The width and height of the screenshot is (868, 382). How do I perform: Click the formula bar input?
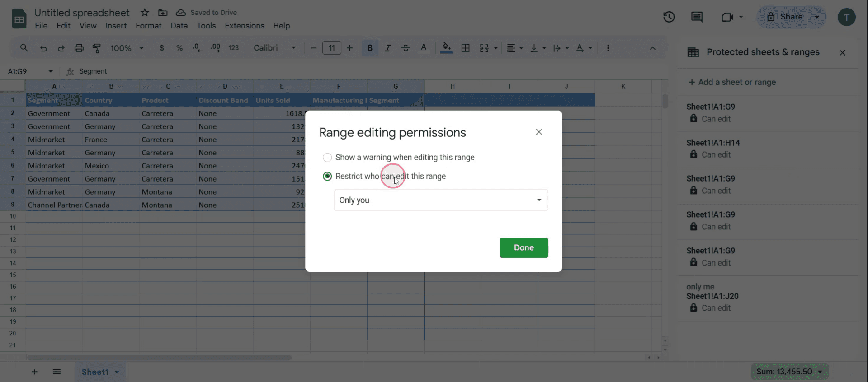point(371,71)
